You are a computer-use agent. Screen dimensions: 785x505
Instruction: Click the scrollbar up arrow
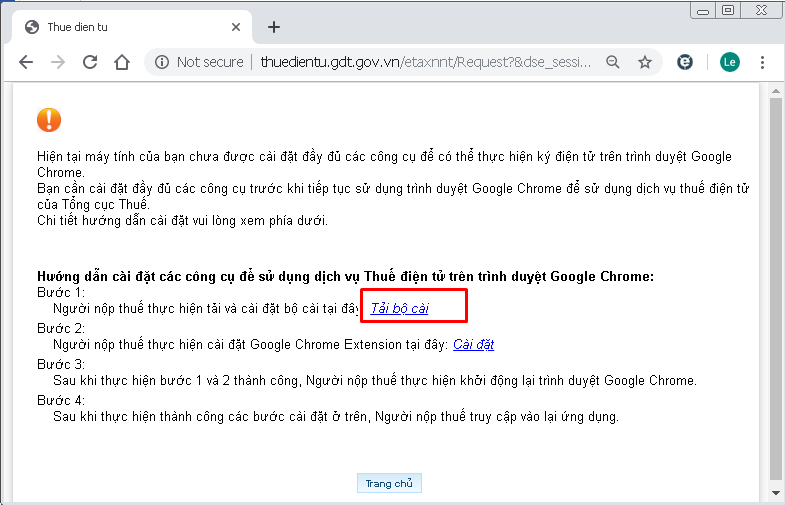775,91
